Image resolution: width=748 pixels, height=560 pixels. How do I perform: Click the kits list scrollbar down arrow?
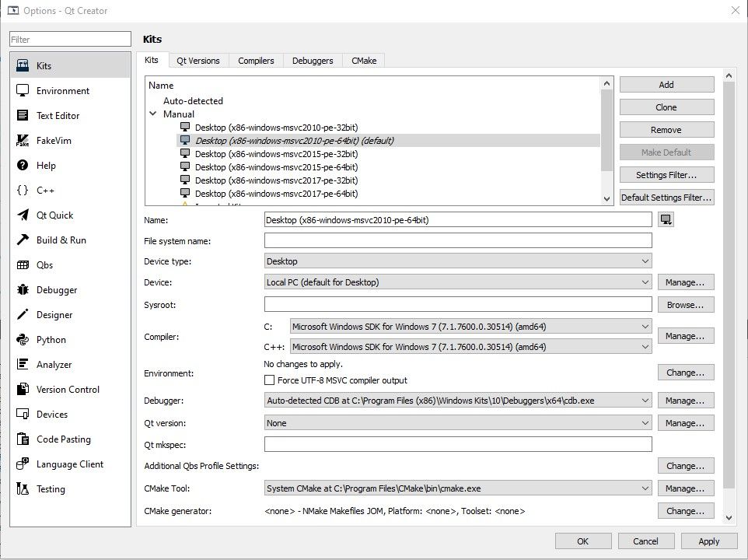tap(606, 199)
